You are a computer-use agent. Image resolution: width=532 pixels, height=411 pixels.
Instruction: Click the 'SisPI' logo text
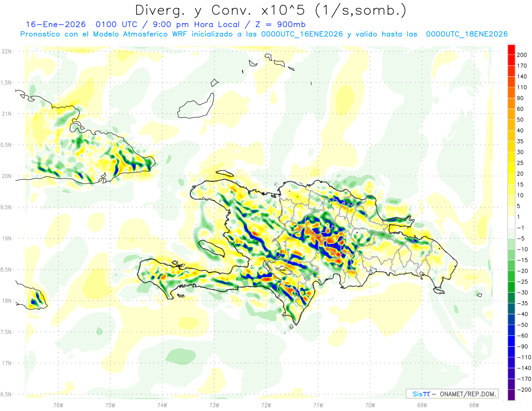point(421,394)
